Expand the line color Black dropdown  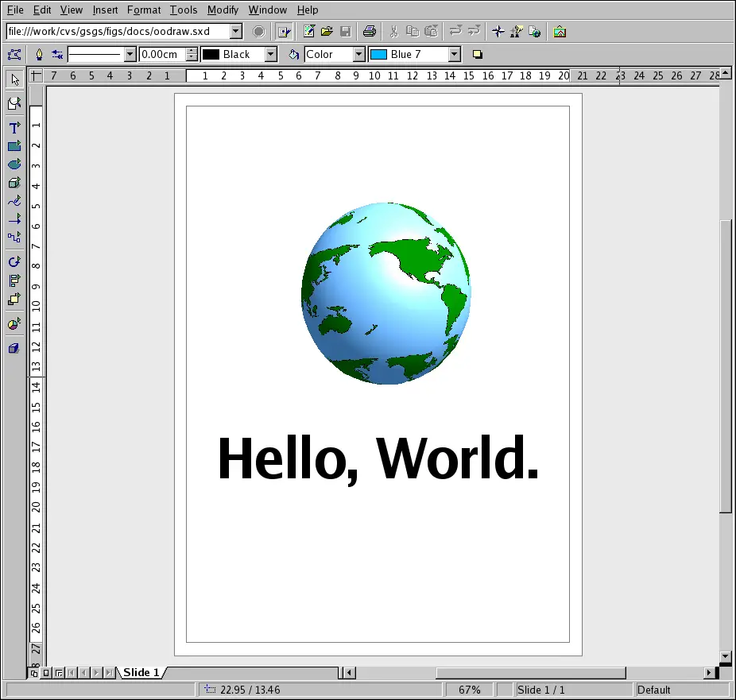coord(270,55)
